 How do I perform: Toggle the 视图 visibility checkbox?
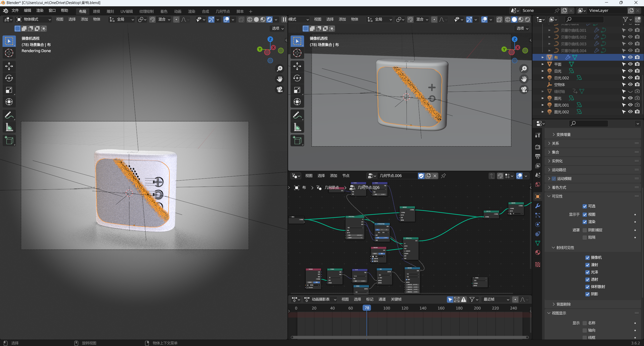[x=585, y=215]
